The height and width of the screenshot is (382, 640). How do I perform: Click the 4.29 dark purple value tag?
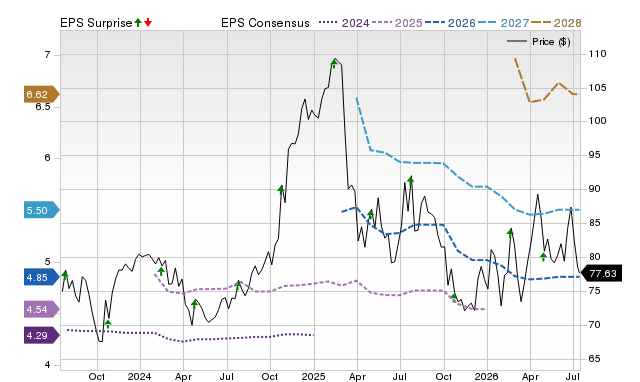41,335
